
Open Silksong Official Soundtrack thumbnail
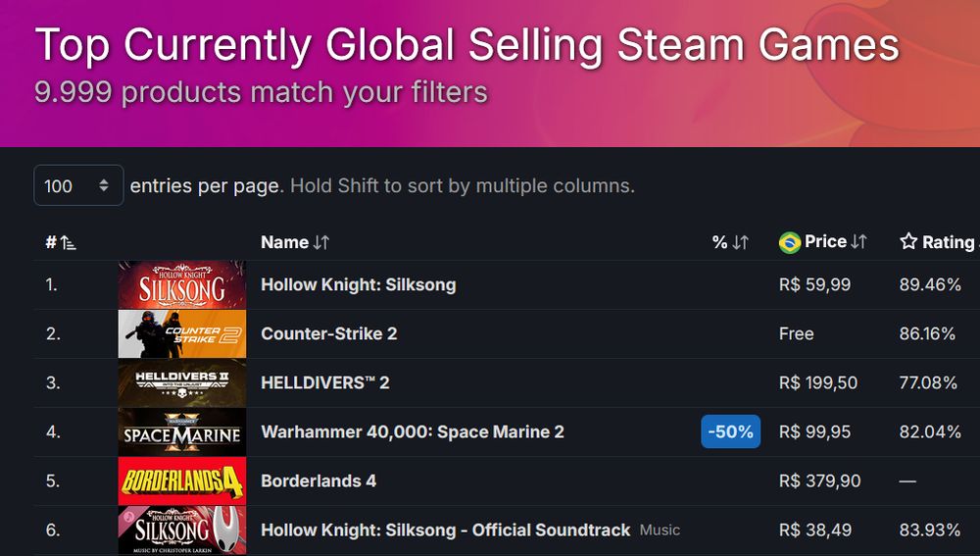click(182, 531)
